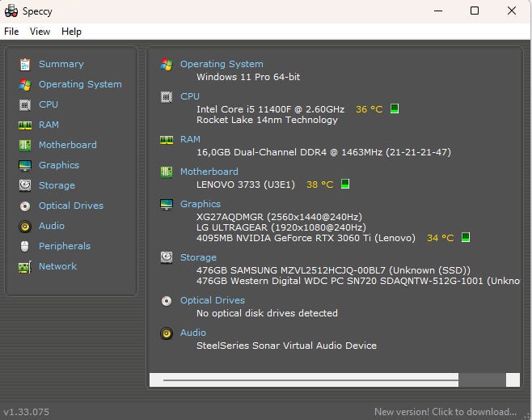The width and height of the screenshot is (532, 420).
Task: Click the Optical Drives heading link in summary
Action: [x=213, y=300]
